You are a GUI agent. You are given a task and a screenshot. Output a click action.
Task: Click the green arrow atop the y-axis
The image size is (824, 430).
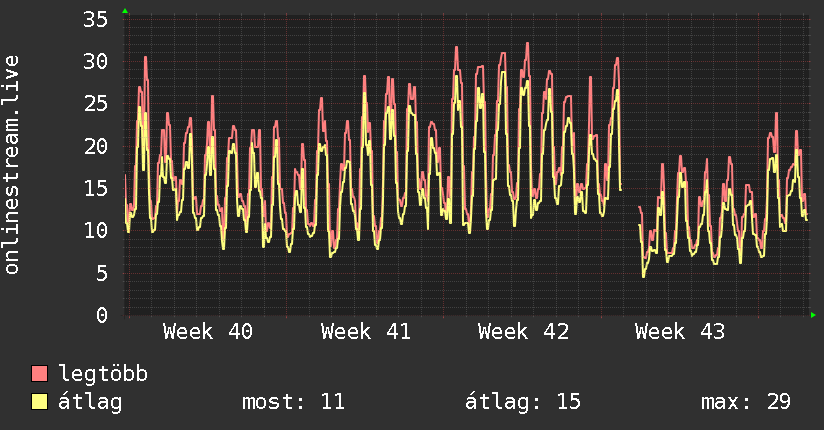[125, 11]
